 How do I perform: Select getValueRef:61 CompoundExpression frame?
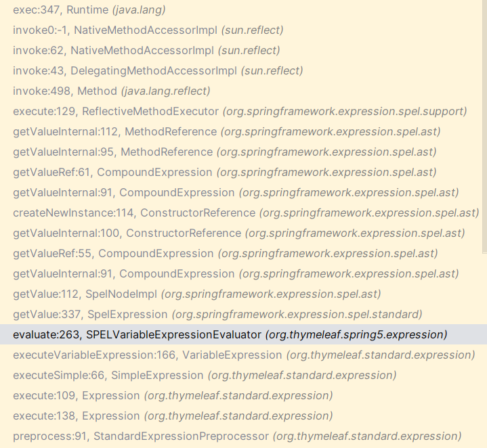click(x=240, y=172)
